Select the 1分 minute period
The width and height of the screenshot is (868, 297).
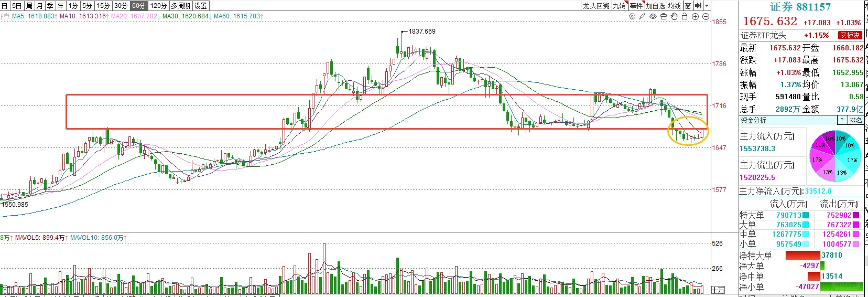click(x=73, y=6)
